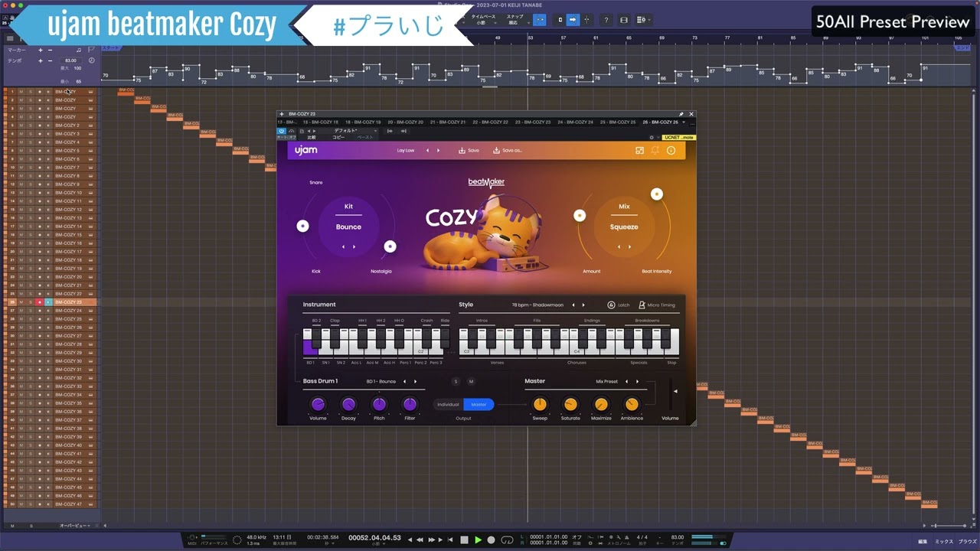The image size is (980, 551).
Task: Switch to 21 - BM-COZY 21 plugin tab
Action: [447, 122]
